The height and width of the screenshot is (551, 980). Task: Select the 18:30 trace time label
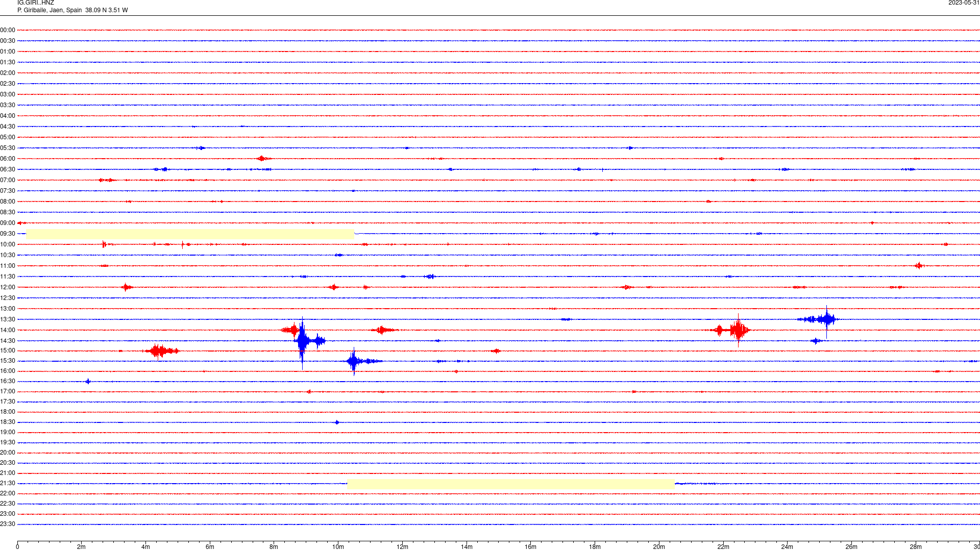(8, 422)
